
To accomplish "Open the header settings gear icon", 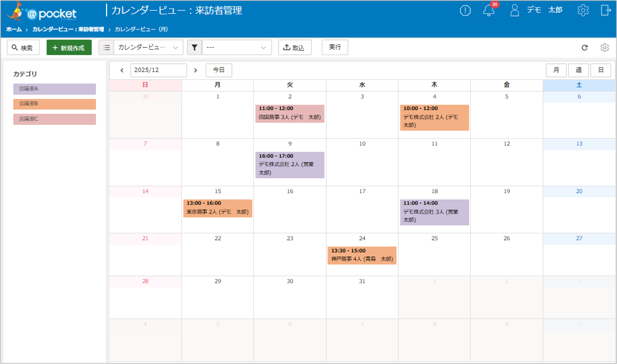I will (583, 10).
